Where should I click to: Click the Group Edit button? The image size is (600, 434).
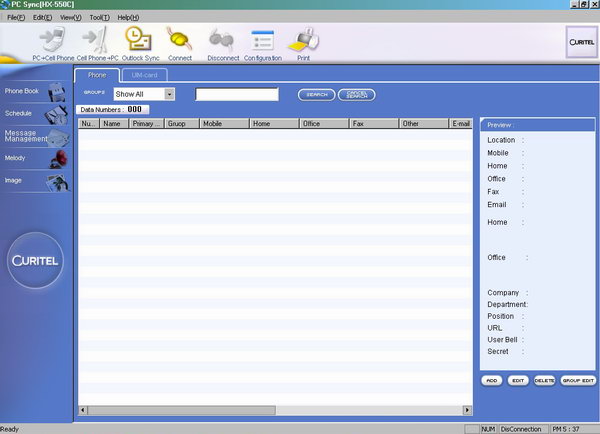pos(578,380)
